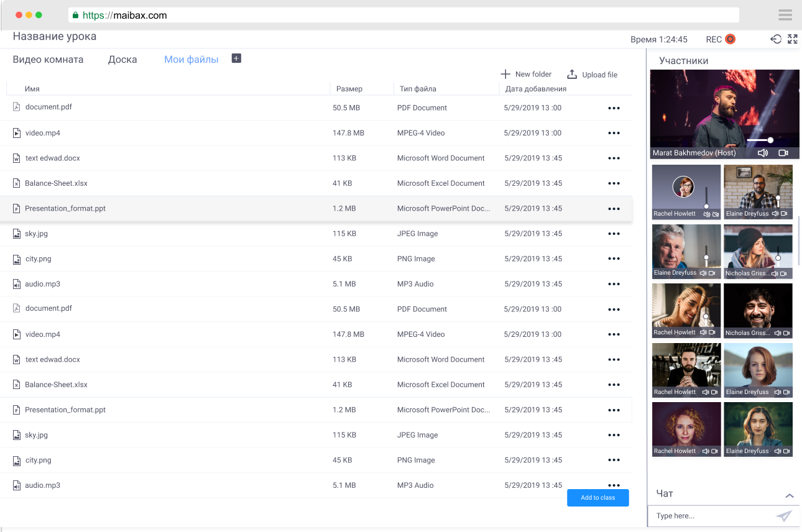Unmute Rachel Howlett on the avatar tile
Screen dimensions: 802x532
coord(707,214)
